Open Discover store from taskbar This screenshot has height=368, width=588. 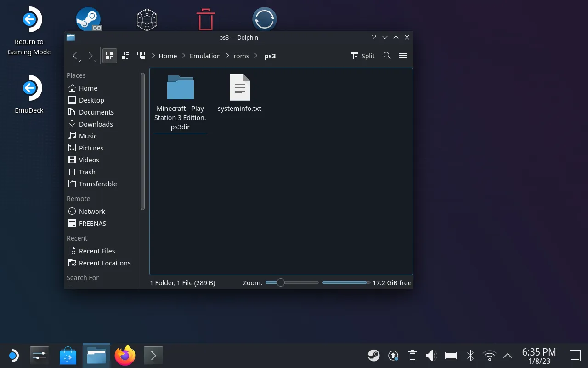(x=68, y=356)
